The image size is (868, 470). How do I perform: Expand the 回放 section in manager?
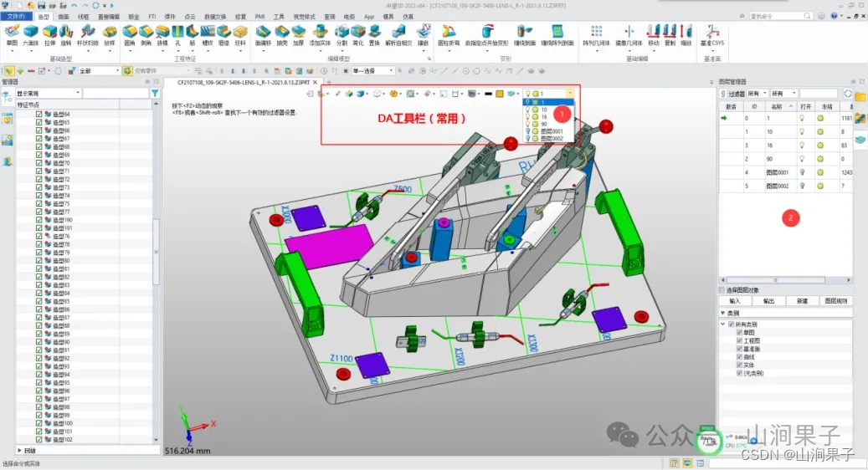pos(20,451)
